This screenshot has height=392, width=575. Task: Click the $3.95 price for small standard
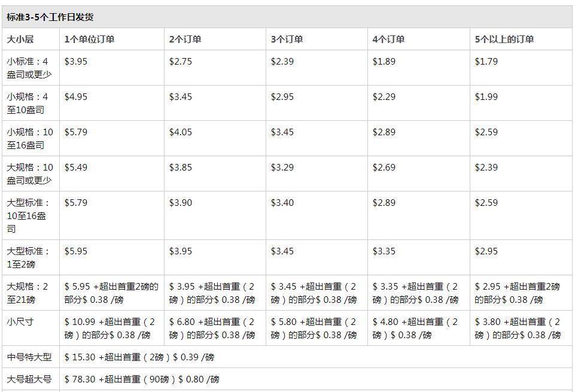76,61
